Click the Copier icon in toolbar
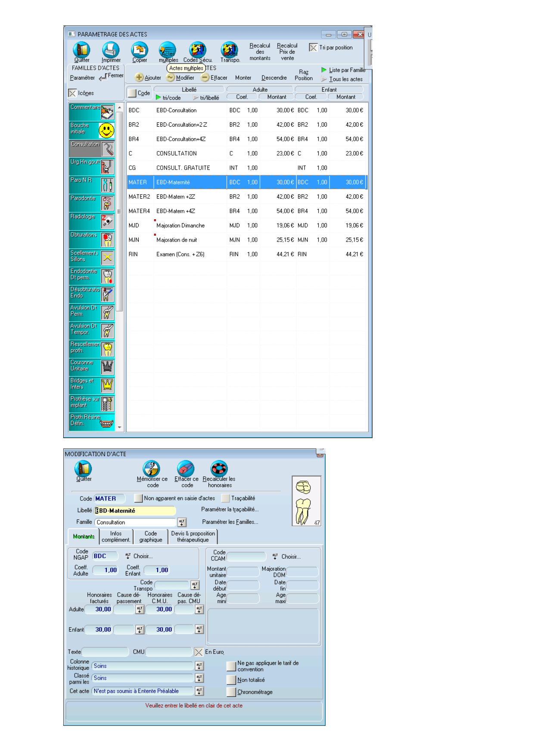Viewport: 534px width, 756px height. tap(140, 50)
